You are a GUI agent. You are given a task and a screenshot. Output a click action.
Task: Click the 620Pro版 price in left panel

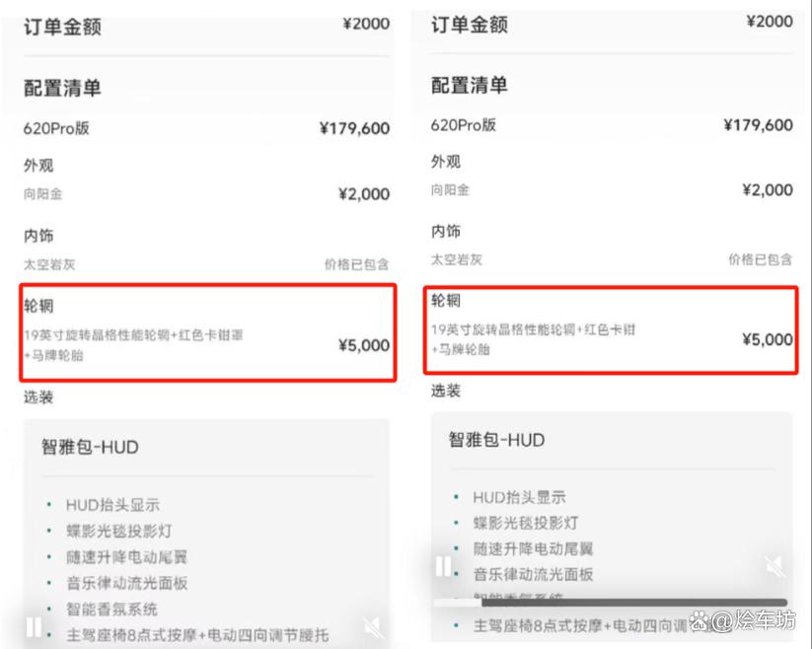tap(354, 128)
